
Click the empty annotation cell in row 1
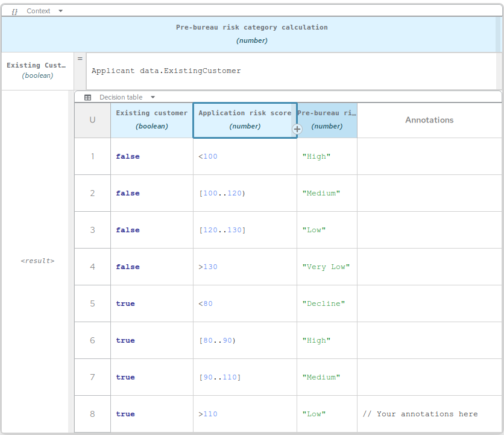pos(429,156)
